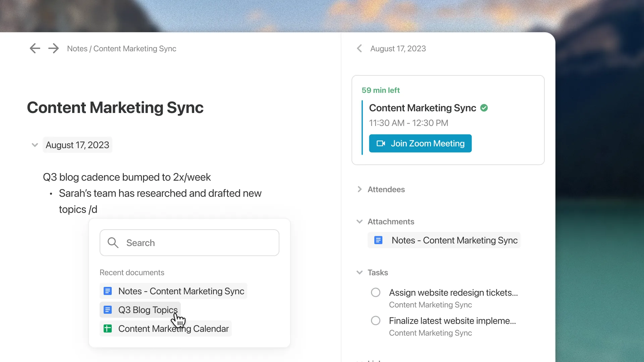Collapse the Attachments section
Viewport: 644px width, 362px height.
point(360,222)
